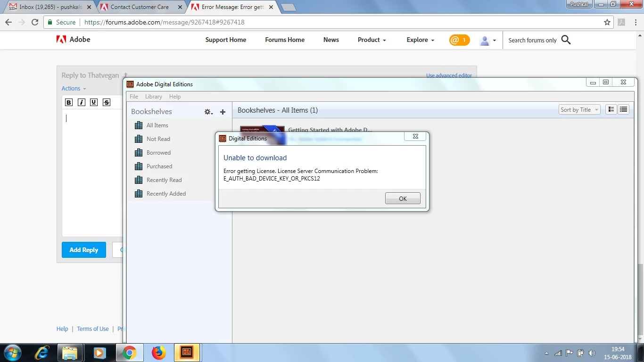The width and height of the screenshot is (644, 362).
Task: Switch library to thumbnail view
Action: point(611,109)
